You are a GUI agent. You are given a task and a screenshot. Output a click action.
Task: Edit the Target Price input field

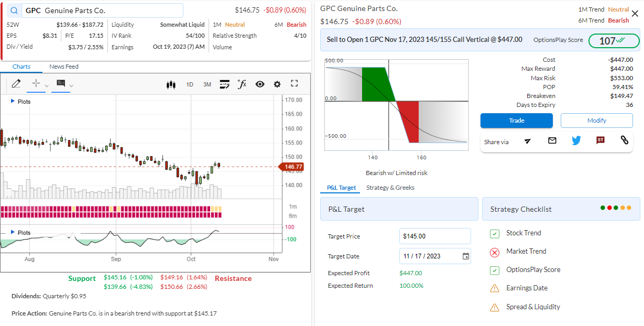[x=434, y=236]
